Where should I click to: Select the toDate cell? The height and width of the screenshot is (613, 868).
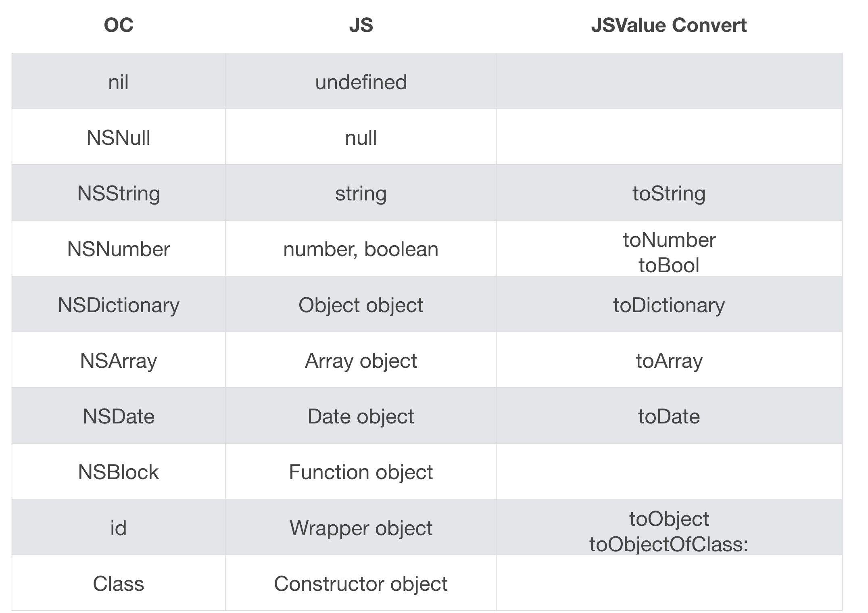pos(669,416)
